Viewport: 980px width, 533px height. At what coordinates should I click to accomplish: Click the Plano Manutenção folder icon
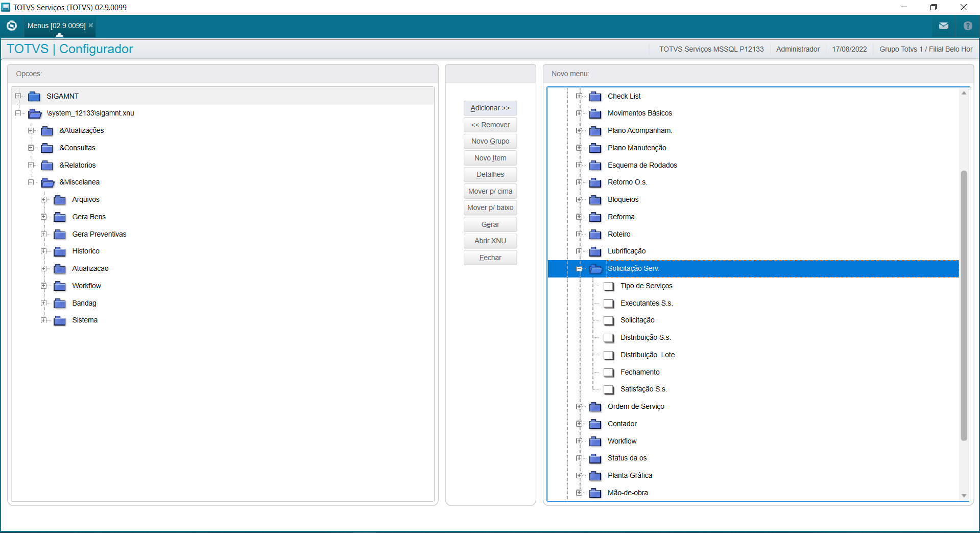tap(595, 148)
